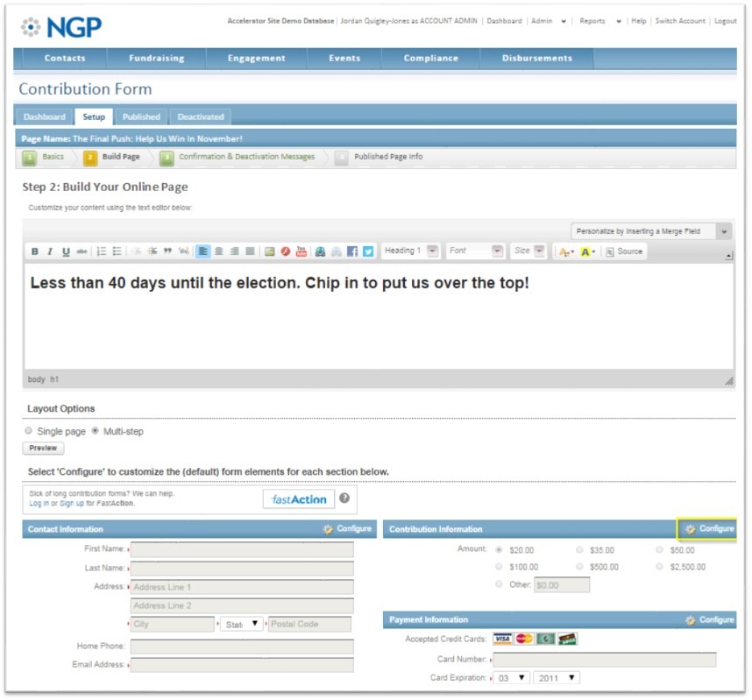Click the Facebook icon in toolbar
Screen dimensions: 752x700
coord(352,251)
